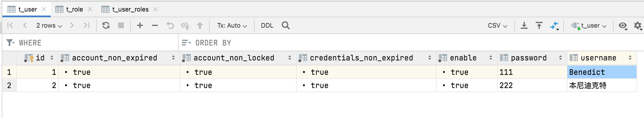Click the Add Row plus icon
The width and height of the screenshot is (644, 118).
pos(140,26)
